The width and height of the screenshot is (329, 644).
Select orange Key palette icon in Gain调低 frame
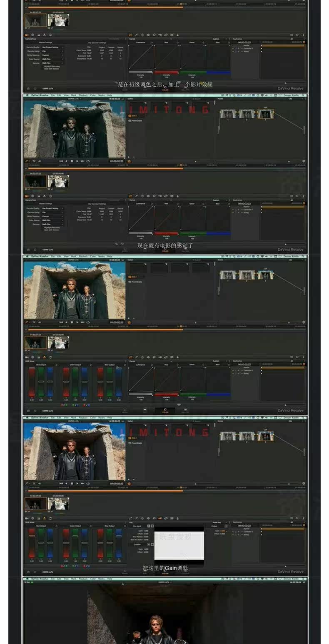[x=160, y=518]
